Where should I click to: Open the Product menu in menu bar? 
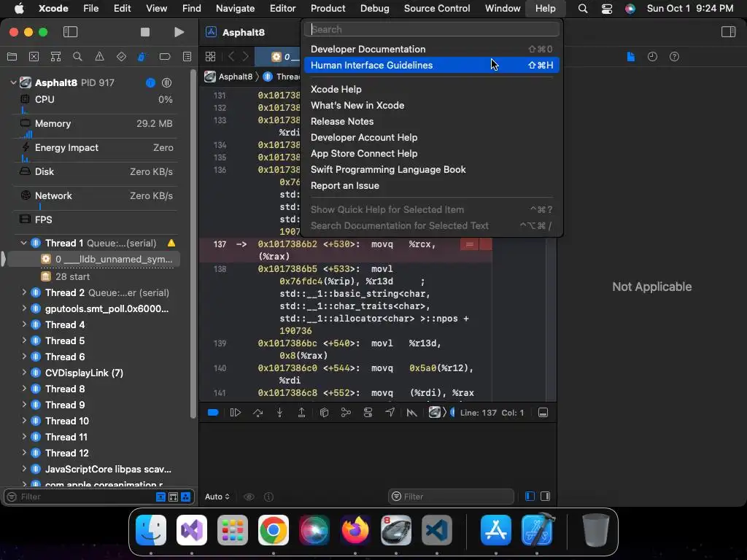click(x=328, y=8)
